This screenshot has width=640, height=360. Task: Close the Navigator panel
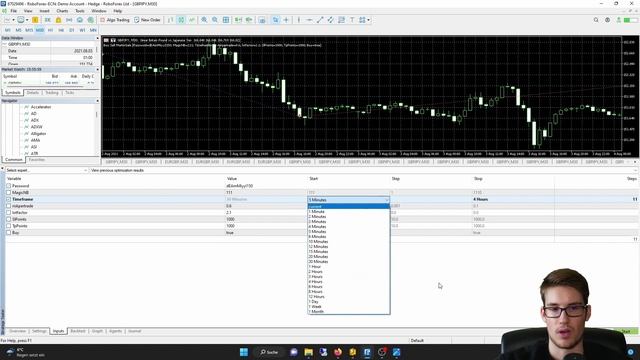tap(97, 100)
